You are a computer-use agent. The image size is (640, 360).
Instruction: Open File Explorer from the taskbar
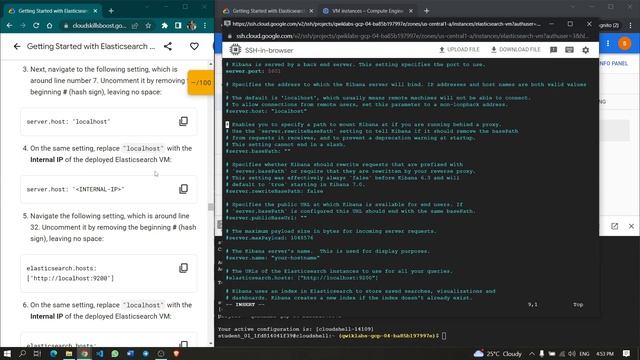tap(69, 353)
